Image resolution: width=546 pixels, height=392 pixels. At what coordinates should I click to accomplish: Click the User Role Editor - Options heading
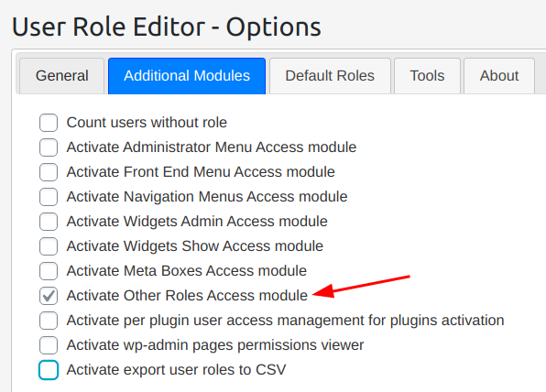[x=167, y=27]
